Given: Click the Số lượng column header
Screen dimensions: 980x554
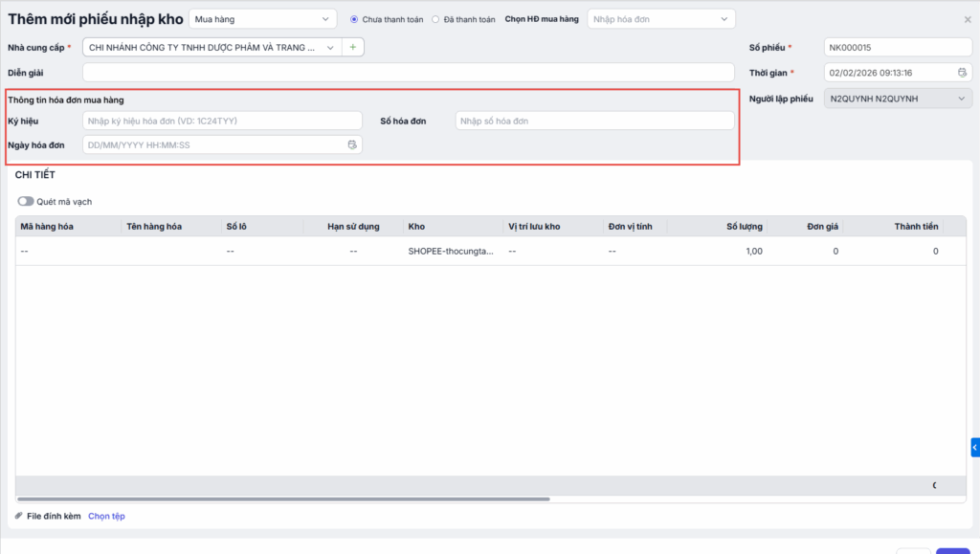Looking at the screenshot, I should click(x=744, y=227).
